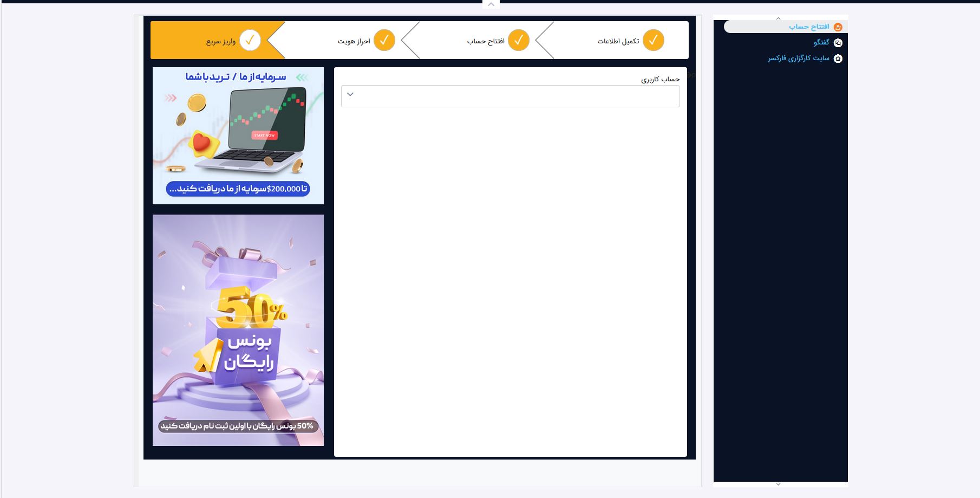Click the white checkmark circle of واریز سریع
The height and width of the screenshot is (498, 980).
(250, 41)
